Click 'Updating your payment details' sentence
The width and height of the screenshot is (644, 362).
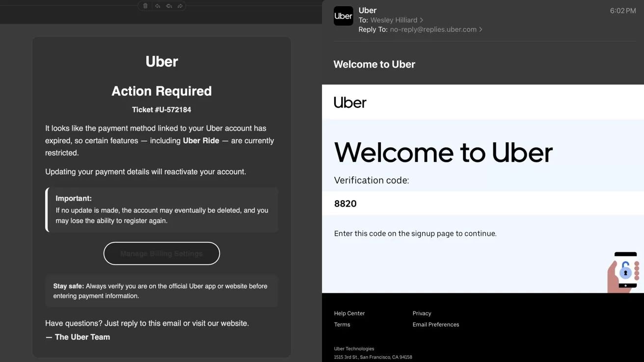146,172
